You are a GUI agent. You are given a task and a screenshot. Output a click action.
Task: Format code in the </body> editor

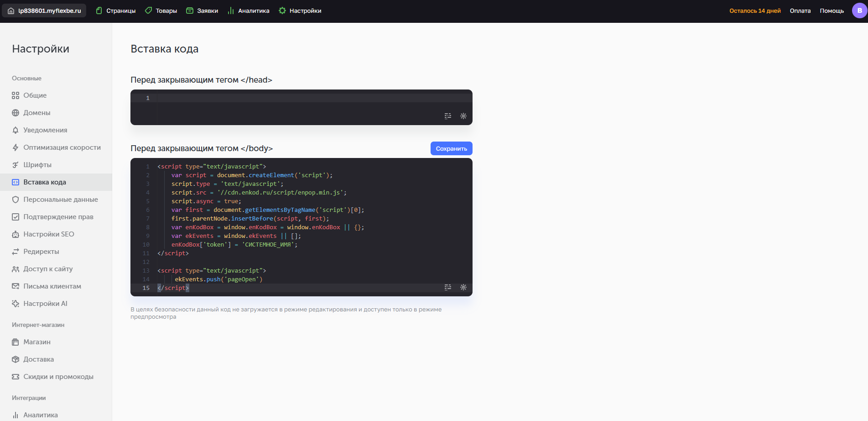click(448, 287)
